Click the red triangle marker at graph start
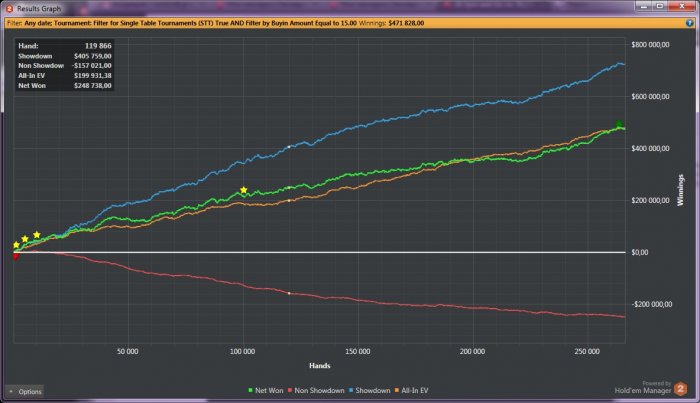Screen dimensions: 700x403 tap(16, 257)
